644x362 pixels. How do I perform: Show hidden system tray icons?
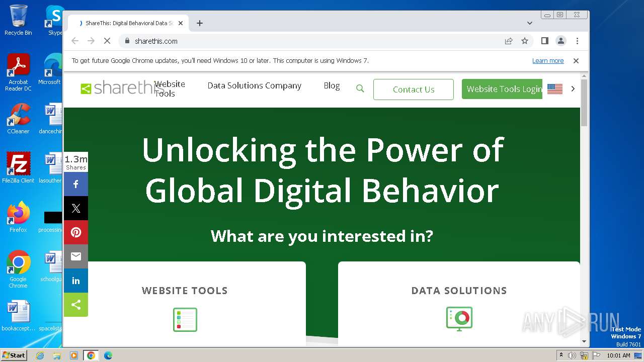(x=561, y=355)
